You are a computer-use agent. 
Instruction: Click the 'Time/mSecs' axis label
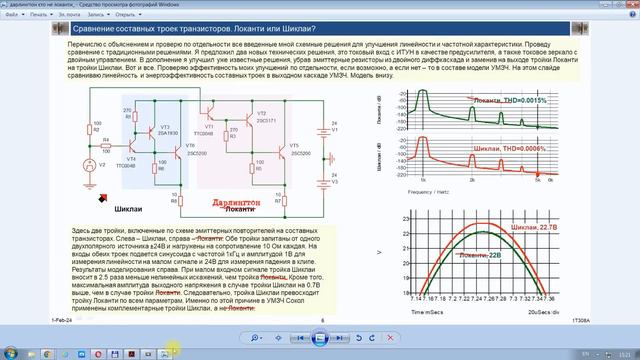[x=427, y=312]
